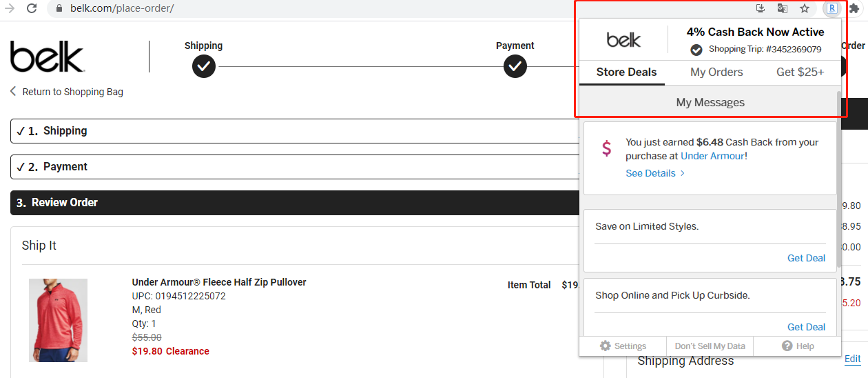Click UPC: 0194512225072 text
This screenshot has height=378, width=868.
pyautogui.click(x=178, y=296)
